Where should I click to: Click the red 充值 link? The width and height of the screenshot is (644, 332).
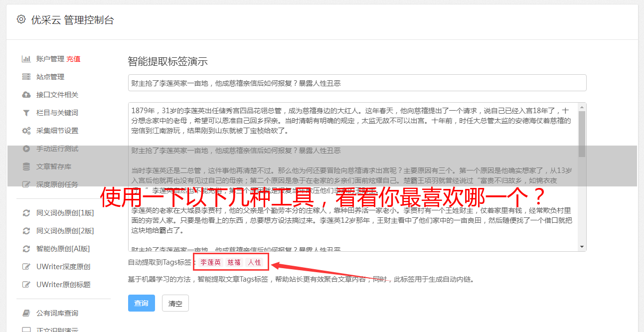pyautogui.click(x=73, y=59)
